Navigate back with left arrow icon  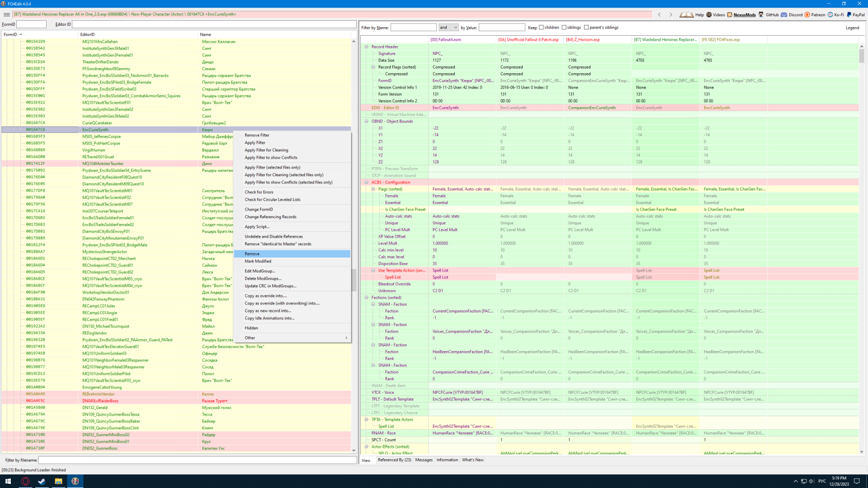659,14
